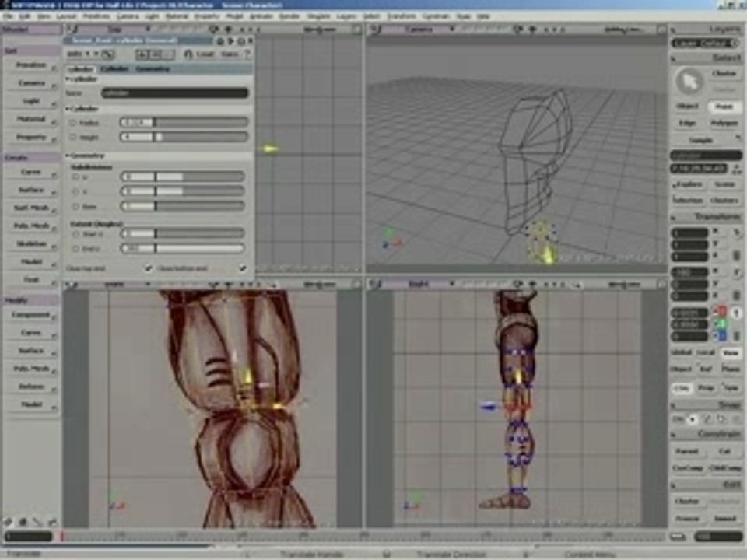The image size is (747, 560).
Task: Click the Parent constraint button
Action: click(x=687, y=451)
